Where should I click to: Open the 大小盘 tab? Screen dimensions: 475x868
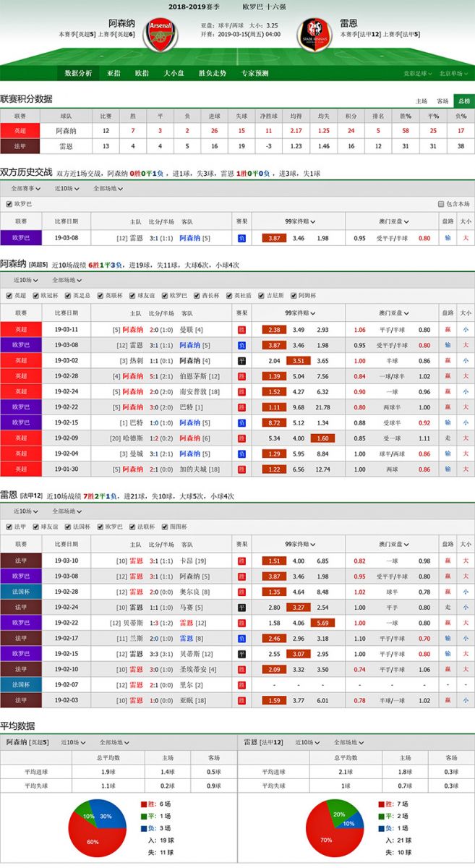(x=174, y=73)
